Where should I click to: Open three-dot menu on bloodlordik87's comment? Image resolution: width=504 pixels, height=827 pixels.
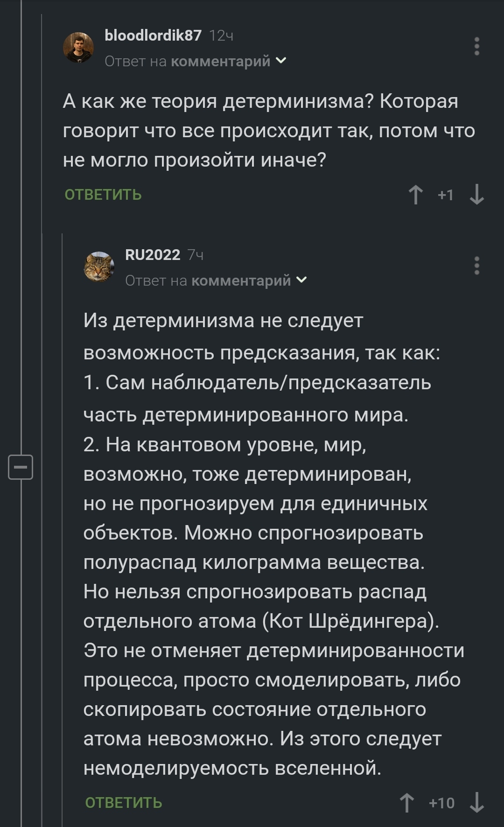[476, 47]
